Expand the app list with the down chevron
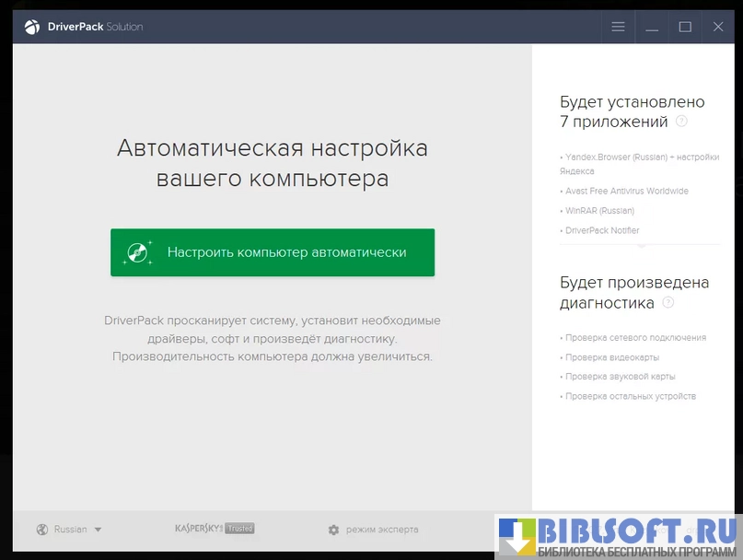The image size is (743, 560). [x=642, y=246]
